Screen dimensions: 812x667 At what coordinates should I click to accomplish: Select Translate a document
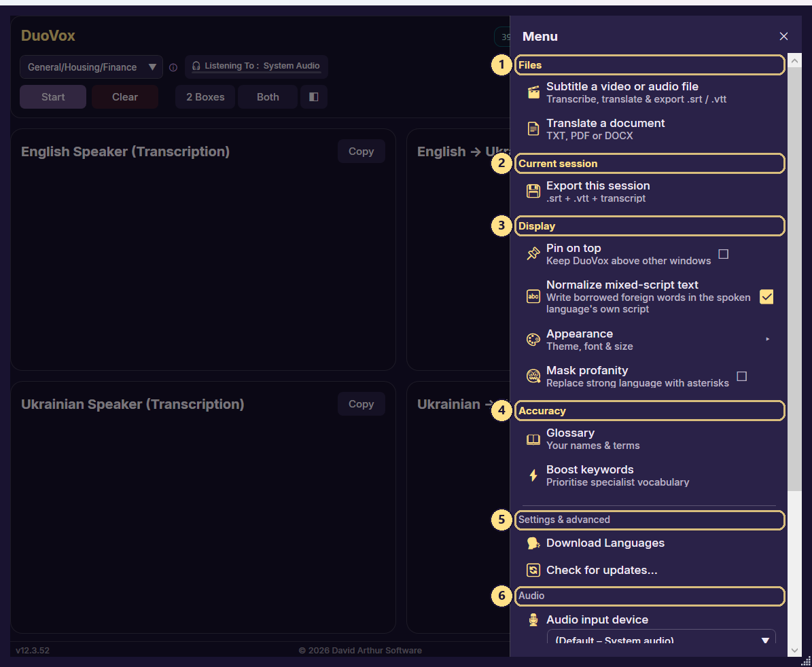click(648, 129)
